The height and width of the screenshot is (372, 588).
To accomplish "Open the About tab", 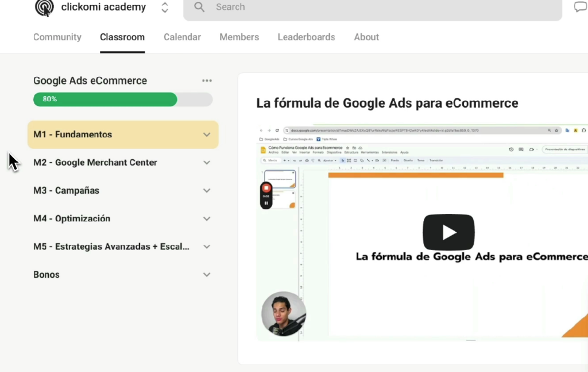I will coord(366,37).
